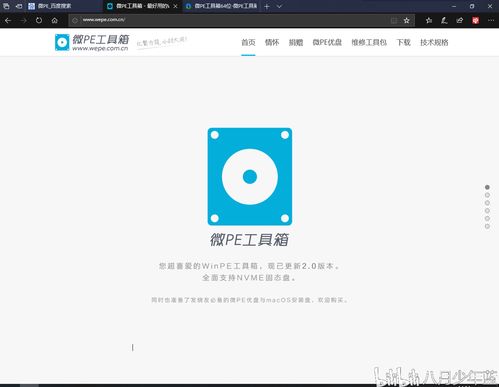Switch to the 微PE_百度搜索 tab

(x=63, y=6)
